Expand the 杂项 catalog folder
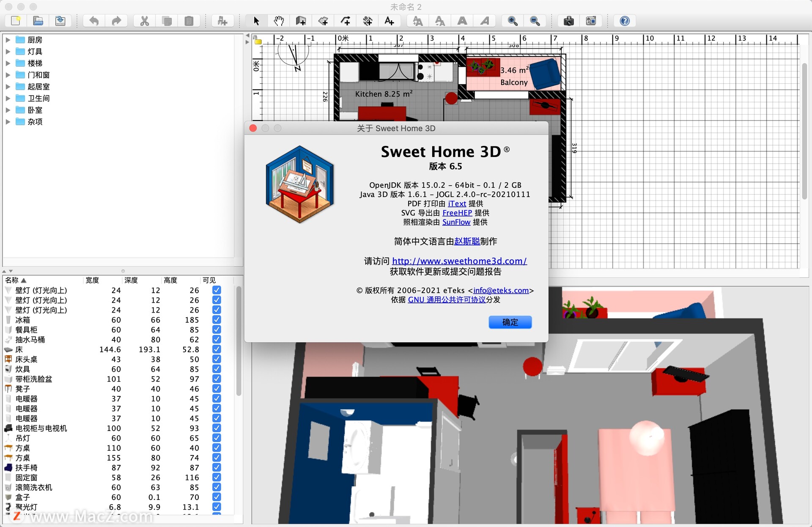Viewport: 812px width, 527px height. (8, 121)
